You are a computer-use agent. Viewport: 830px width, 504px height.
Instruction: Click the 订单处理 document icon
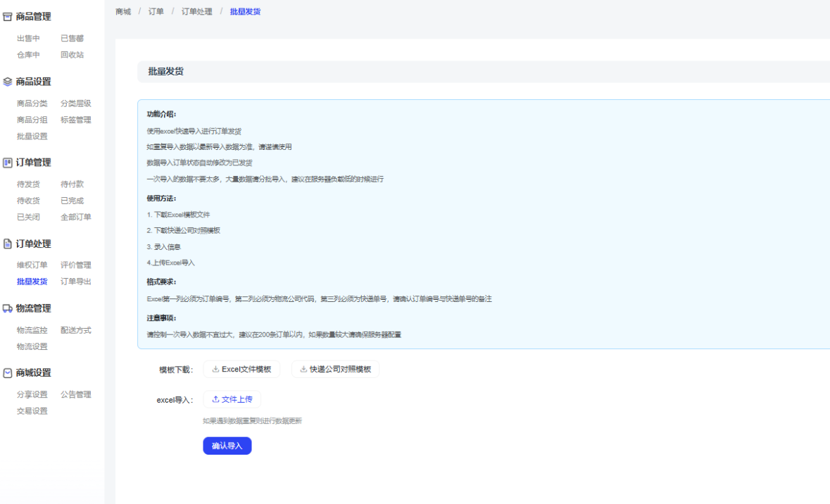[x=8, y=244]
